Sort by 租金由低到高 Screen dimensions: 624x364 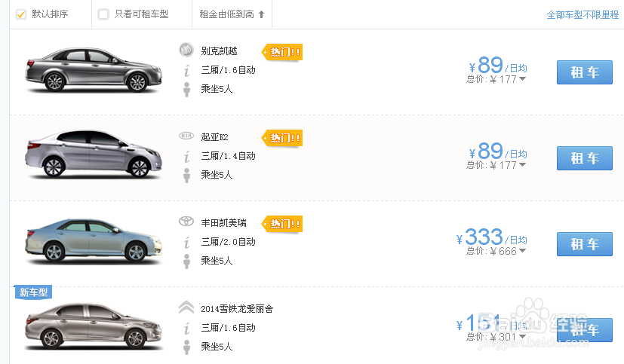(232, 14)
